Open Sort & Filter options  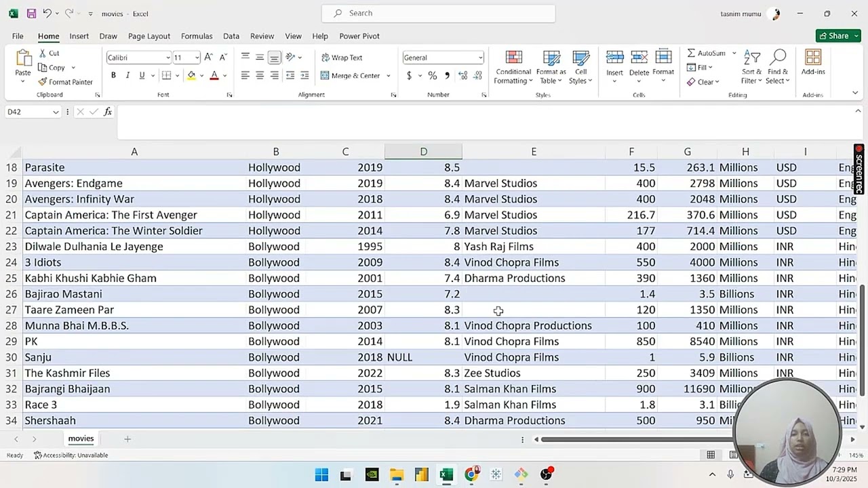[751, 67]
